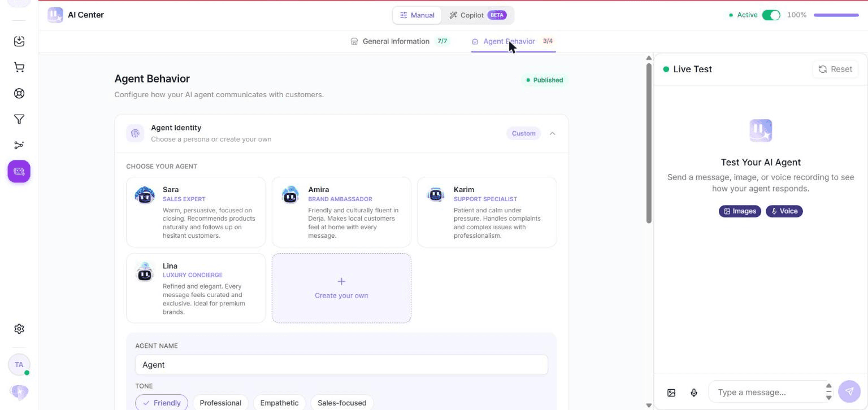Screen dimensions: 868x410
Task: Click the CHOOSE YOUR AGENT heading
Action: (x=162, y=167)
